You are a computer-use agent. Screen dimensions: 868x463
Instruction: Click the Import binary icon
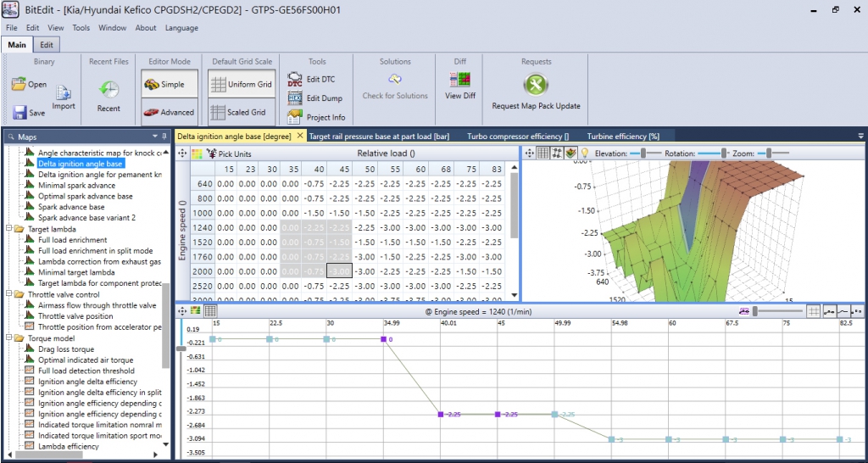[64, 93]
